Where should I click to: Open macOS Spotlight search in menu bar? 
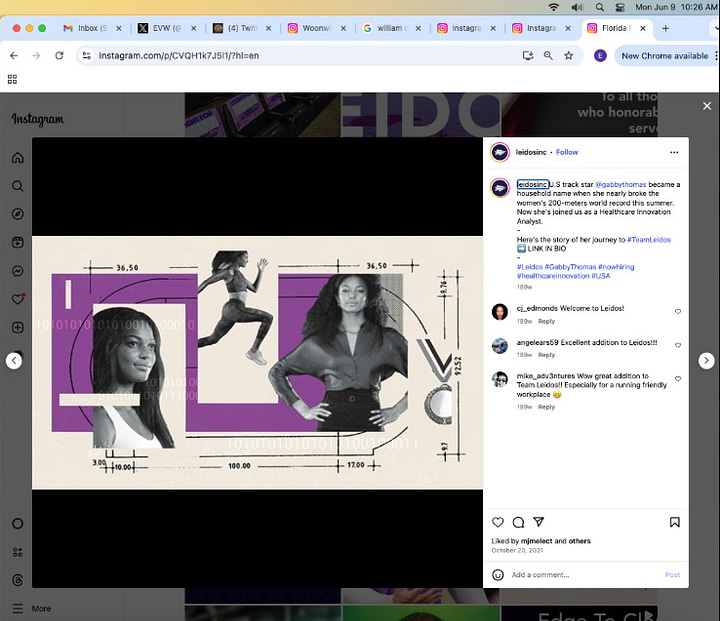[599, 7]
